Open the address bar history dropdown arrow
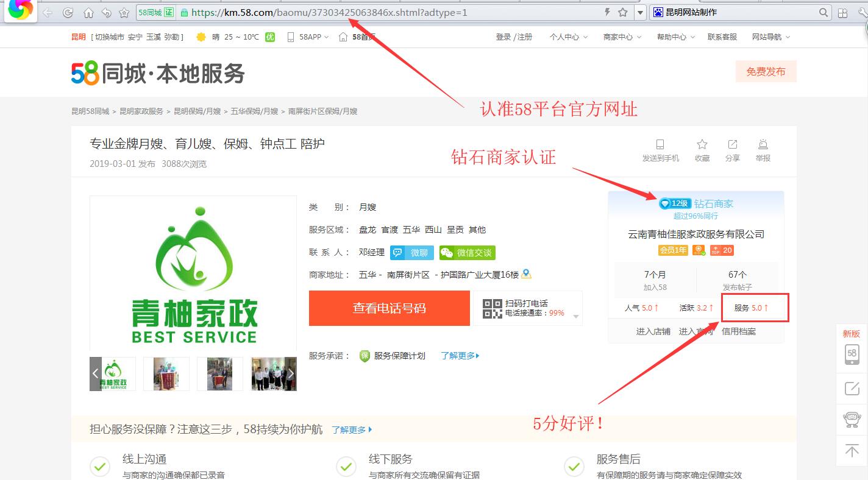Image resolution: width=868 pixels, height=480 pixels. point(640,12)
